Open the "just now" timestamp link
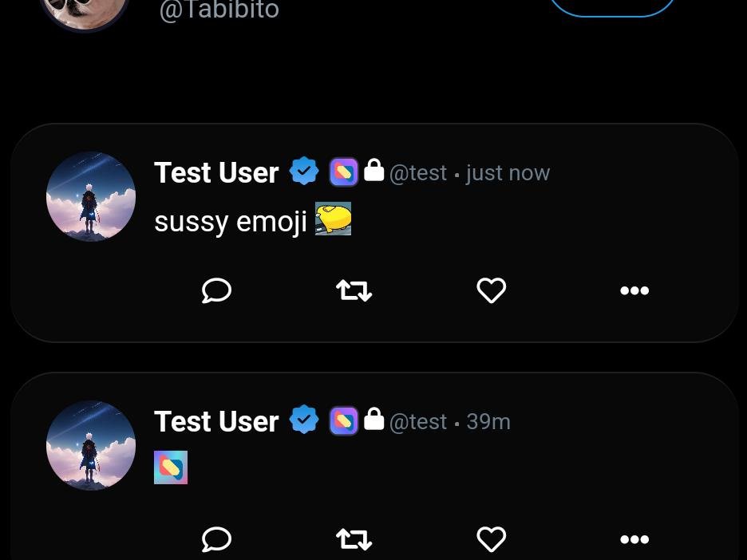Screen dimensions: 747x560 [507, 172]
